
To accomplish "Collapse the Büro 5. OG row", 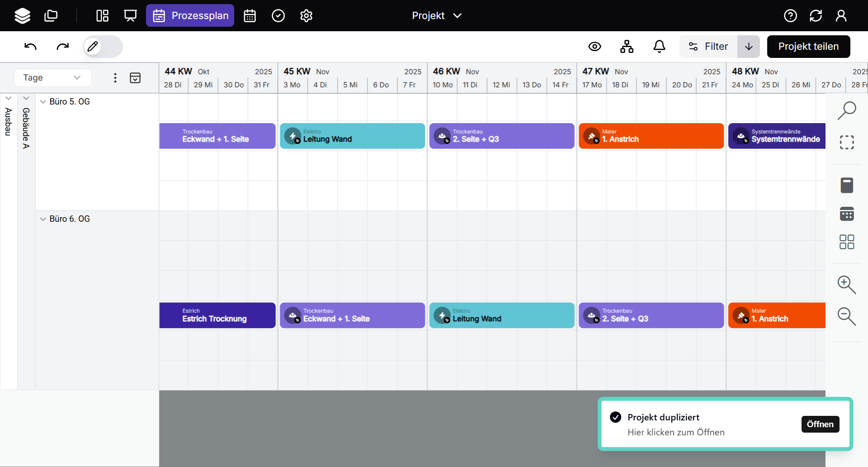I will coord(43,102).
